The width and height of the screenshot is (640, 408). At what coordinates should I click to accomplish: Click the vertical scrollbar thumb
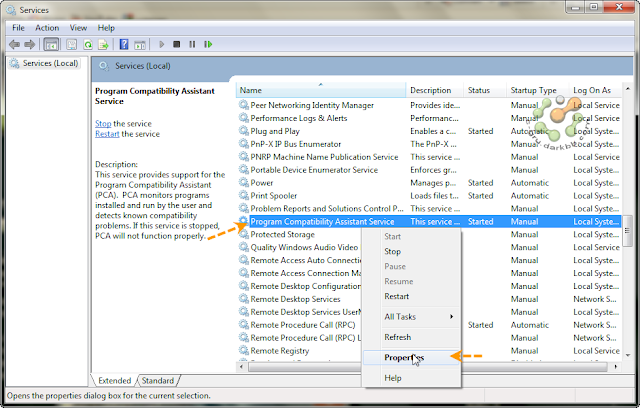click(628, 231)
